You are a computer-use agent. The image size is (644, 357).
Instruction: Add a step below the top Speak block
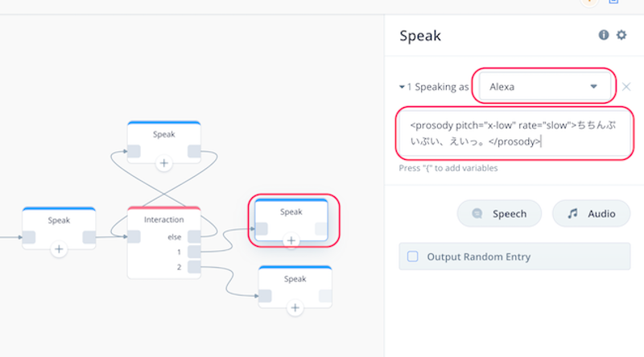164,163
